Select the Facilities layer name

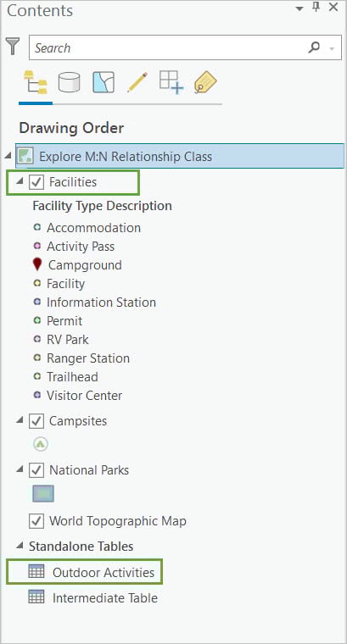pos(73,182)
